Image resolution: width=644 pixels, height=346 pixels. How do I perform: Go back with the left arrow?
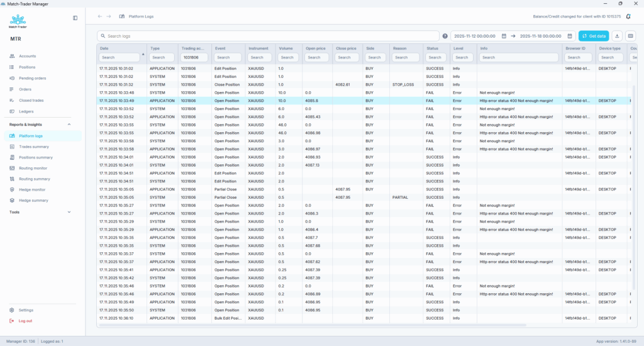pos(99,16)
